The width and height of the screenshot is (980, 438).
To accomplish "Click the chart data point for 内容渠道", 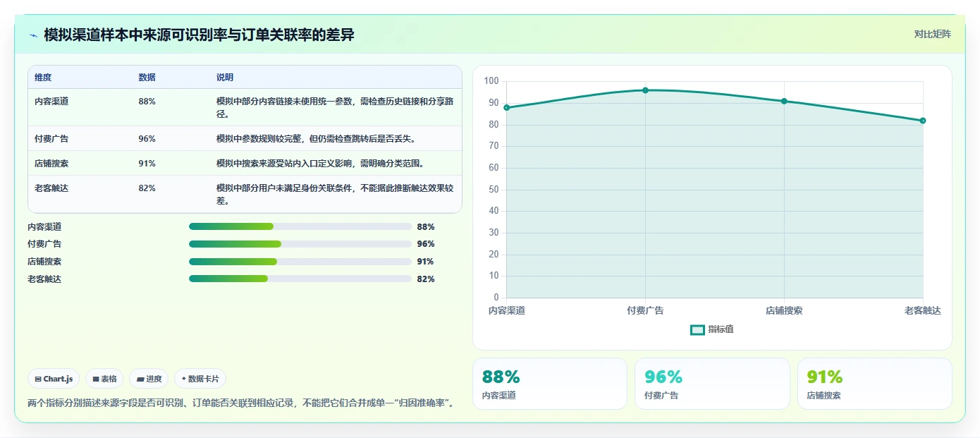I will (506, 107).
